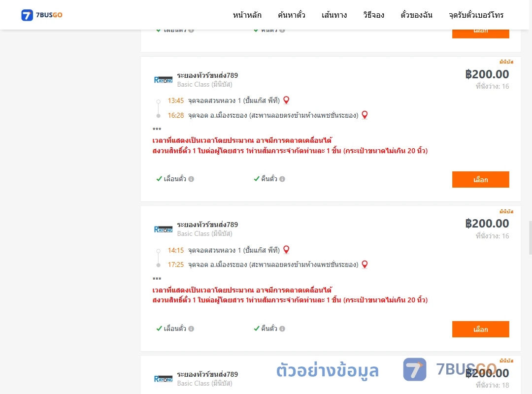Click the partially visible เลือก button at top
The height and width of the screenshot is (394, 532).
click(x=480, y=33)
